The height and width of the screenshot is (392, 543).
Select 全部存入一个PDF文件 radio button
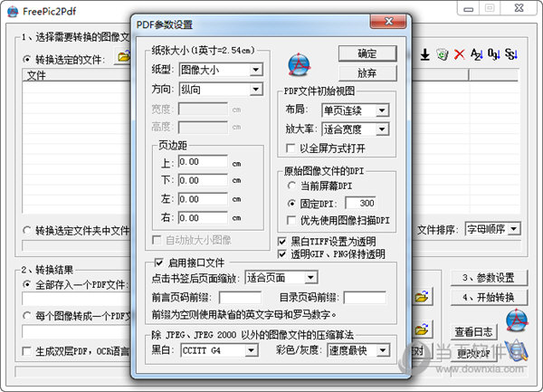click(26, 284)
